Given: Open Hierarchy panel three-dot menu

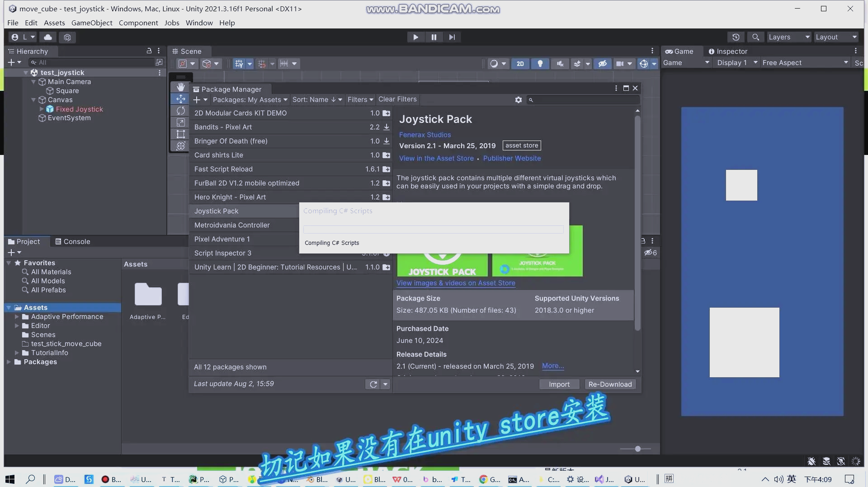Looking at the screenshot, I should click(x=159, y=51).
